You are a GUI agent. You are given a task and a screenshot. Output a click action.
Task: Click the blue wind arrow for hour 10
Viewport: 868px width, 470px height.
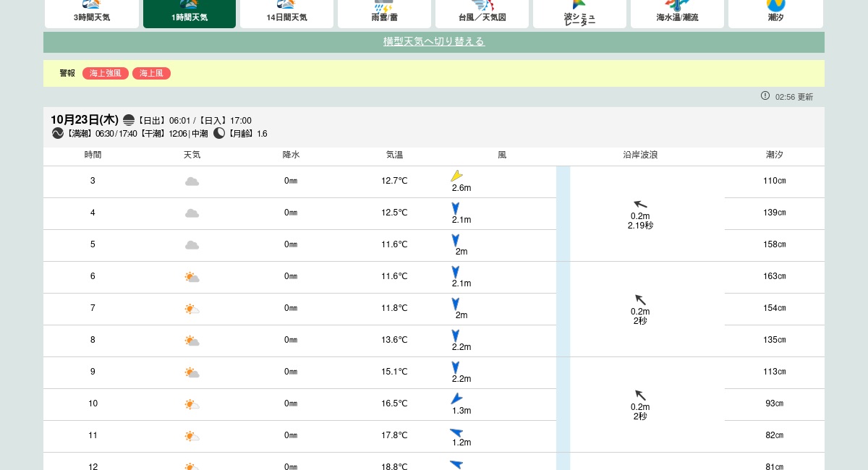tap(456, 398)
